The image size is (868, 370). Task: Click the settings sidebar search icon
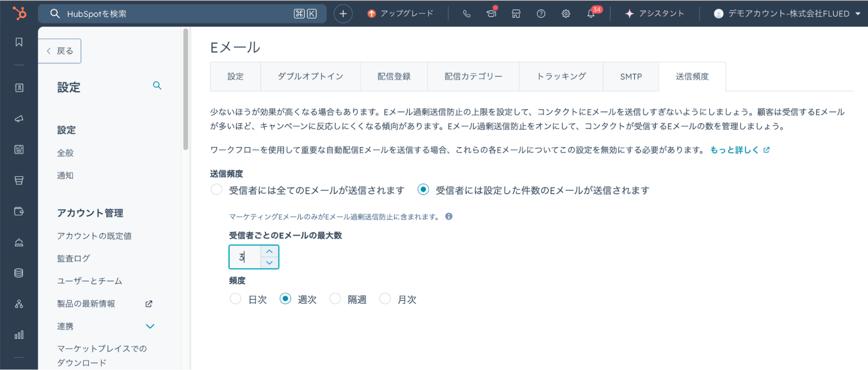pos(157,86)
